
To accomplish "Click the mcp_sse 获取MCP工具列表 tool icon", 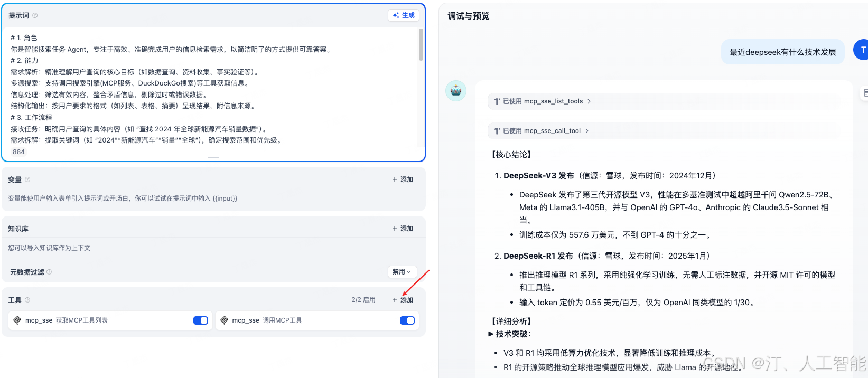I will tap(17, 320).
